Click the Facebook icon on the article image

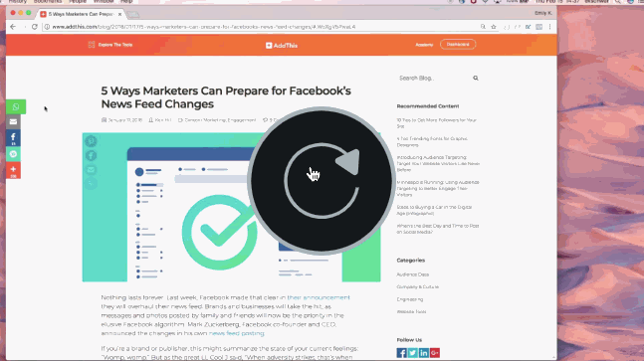[91, 155]
